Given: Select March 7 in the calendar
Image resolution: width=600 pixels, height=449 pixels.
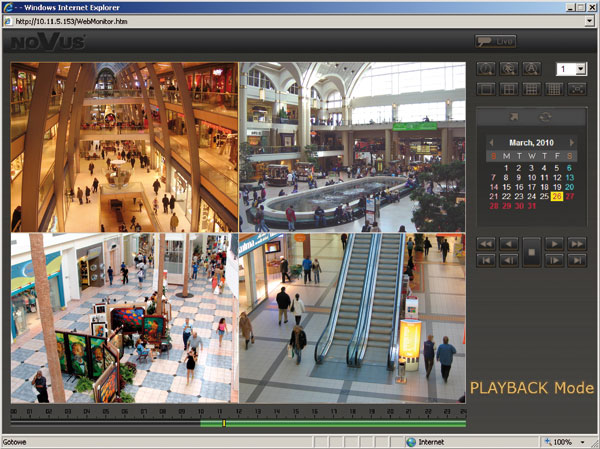Looking at the screenshot, I should click(493, 177).
